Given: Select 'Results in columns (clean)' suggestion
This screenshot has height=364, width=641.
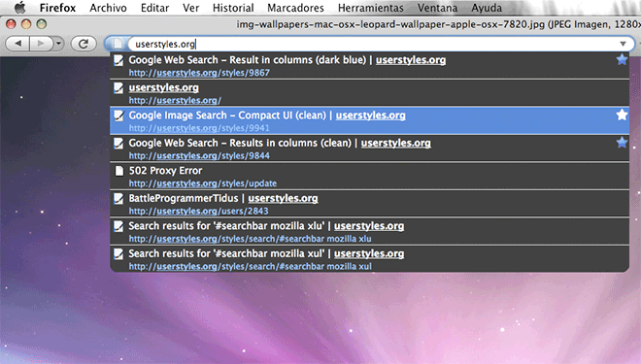Looking at the screenshot, I should click(370, 149).
